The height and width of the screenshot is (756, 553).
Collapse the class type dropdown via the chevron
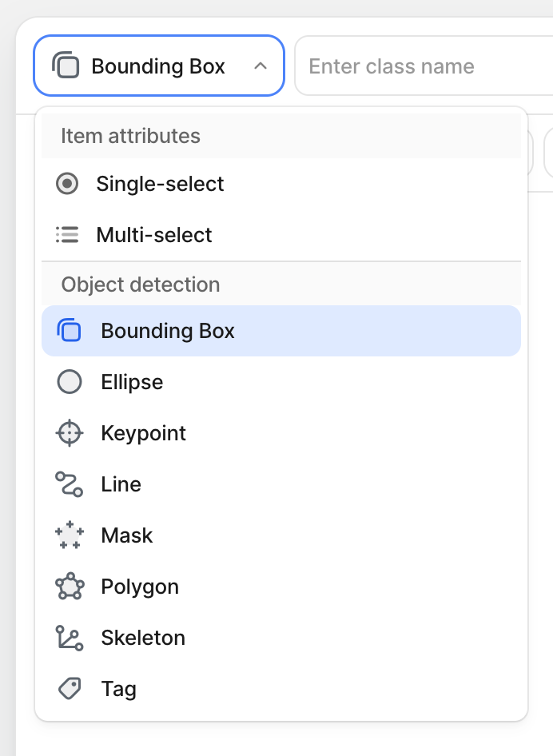[260, 66]
